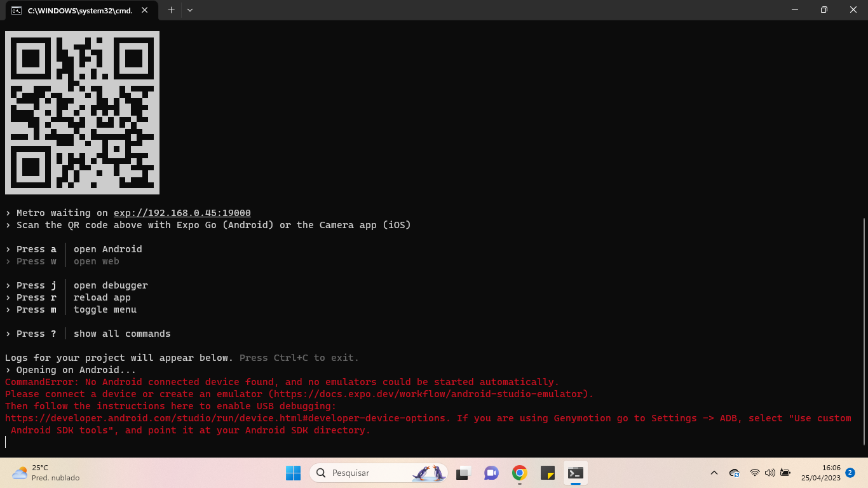Click the battery tray icon
The height and width of the screenshot is (488, 868).
[785, 473]
